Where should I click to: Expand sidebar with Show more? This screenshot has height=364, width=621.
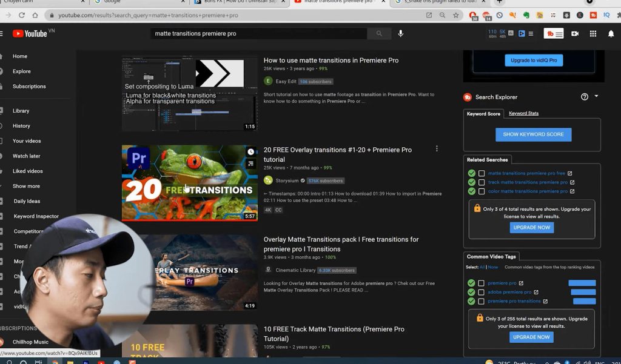pyautogui.click(x=26, y=187)
